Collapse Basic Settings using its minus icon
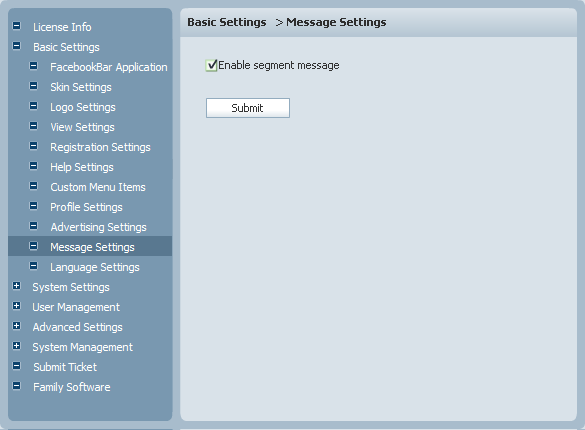This screenshot has height=430, width=585. [x=16, y=46]
